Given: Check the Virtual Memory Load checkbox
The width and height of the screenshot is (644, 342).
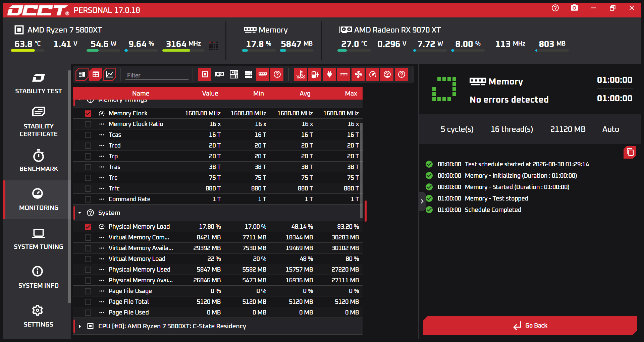Looking at the screenshot, I should [x=88, y=259].
